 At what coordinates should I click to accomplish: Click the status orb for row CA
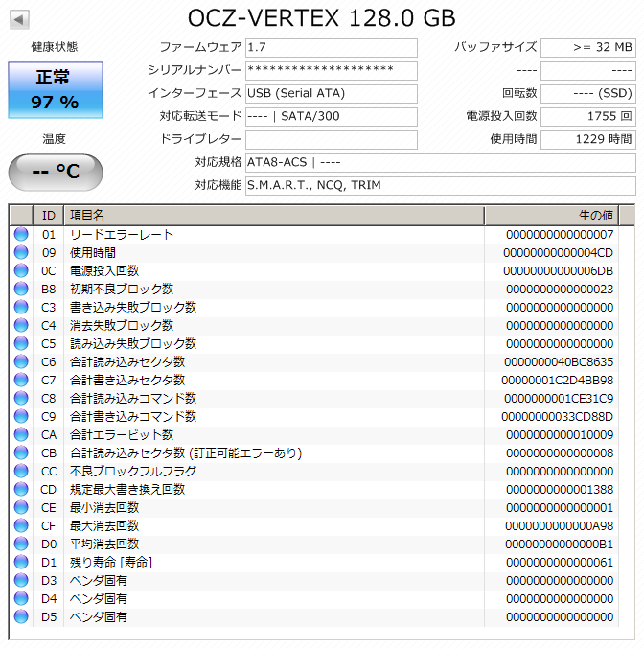(x=21, y=434)
